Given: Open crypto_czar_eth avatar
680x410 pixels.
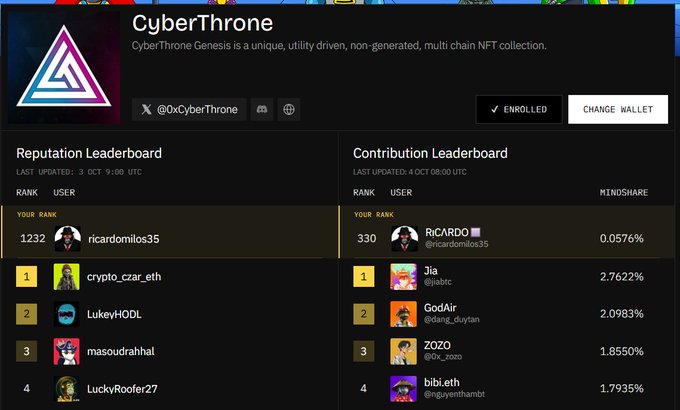Looking at the screenshot, I should pos(67,277).
